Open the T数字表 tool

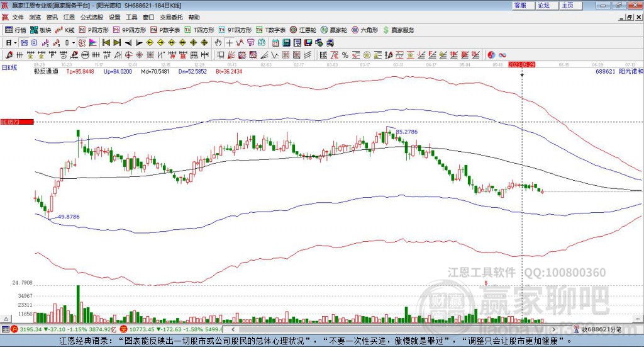pyautogui.click(x=270, y=30)
